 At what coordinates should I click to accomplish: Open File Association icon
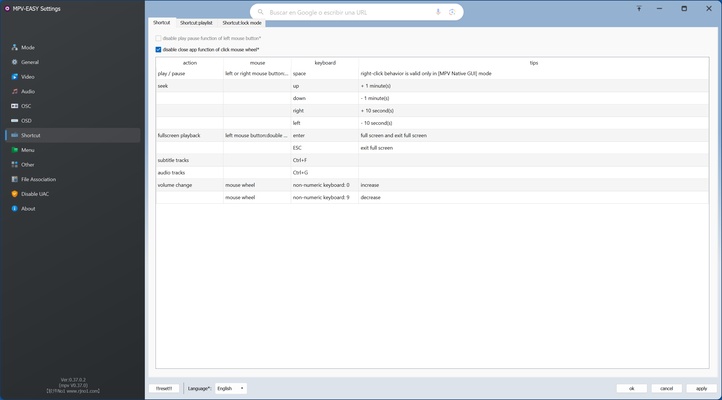(14, 180)
